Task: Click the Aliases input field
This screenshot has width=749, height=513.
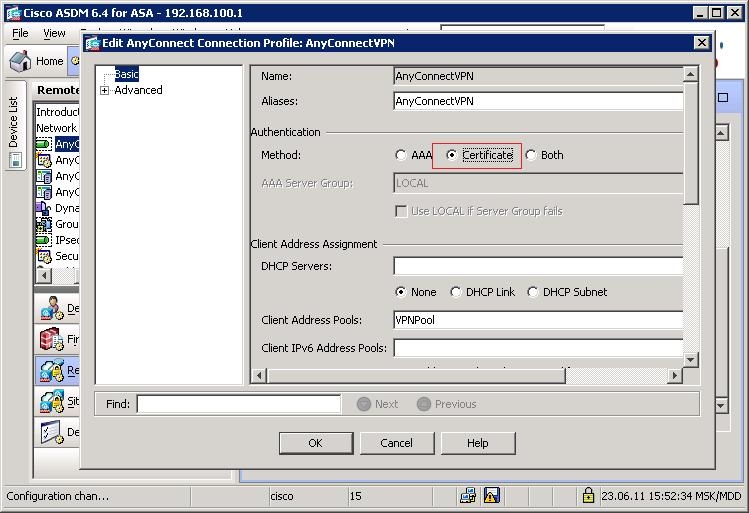Action: (x=538, y=101)
